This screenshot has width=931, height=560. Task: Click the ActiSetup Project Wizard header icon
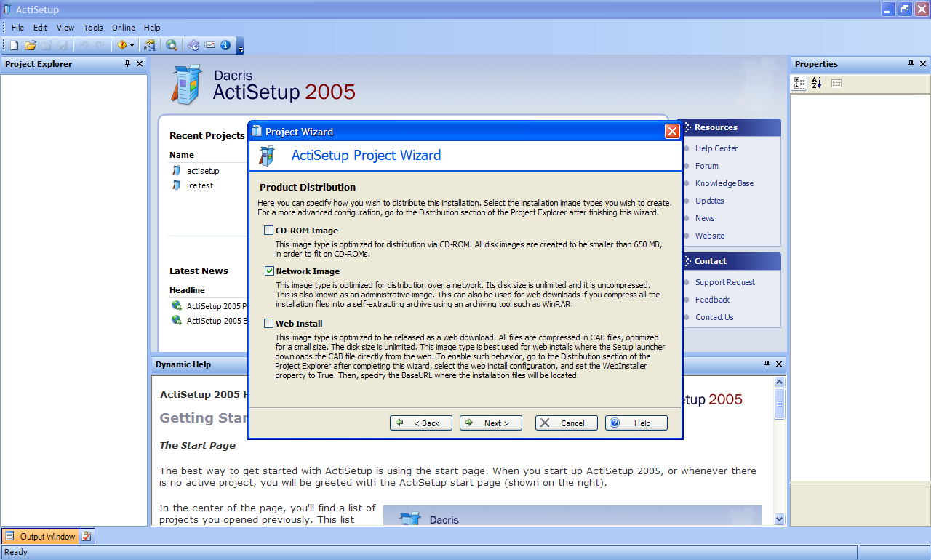268,156
